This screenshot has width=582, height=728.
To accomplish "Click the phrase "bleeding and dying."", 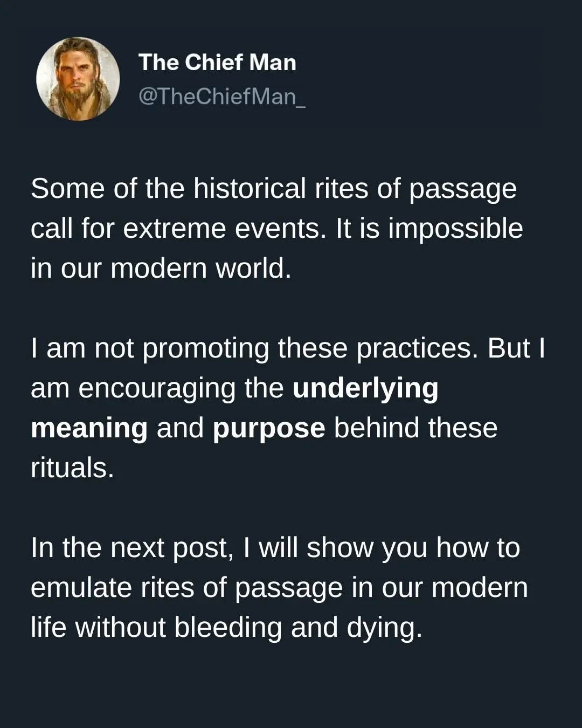I will (x=298, y=628).
